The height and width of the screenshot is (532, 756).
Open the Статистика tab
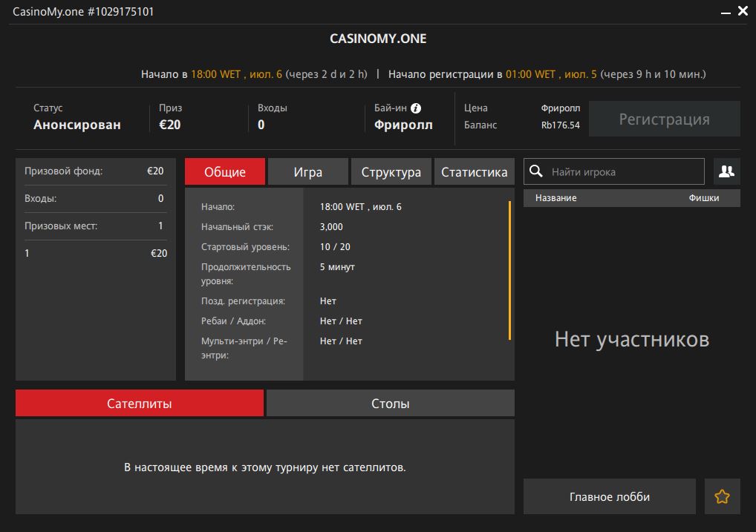(474, 171)
